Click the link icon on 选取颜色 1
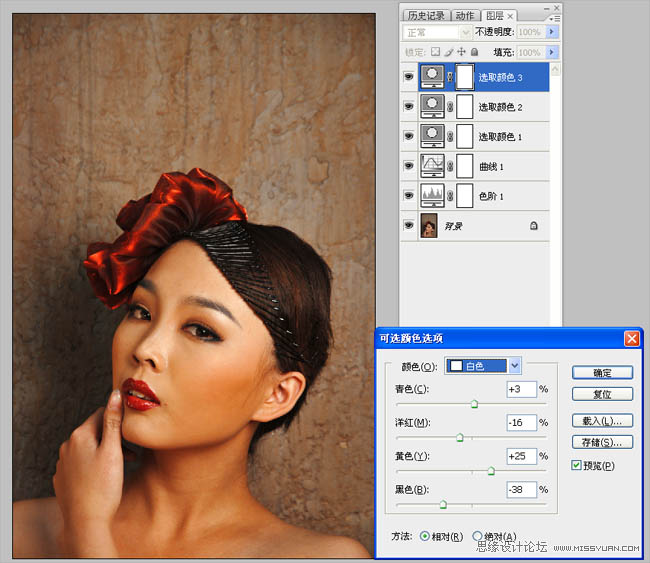 tap(451, 137)
